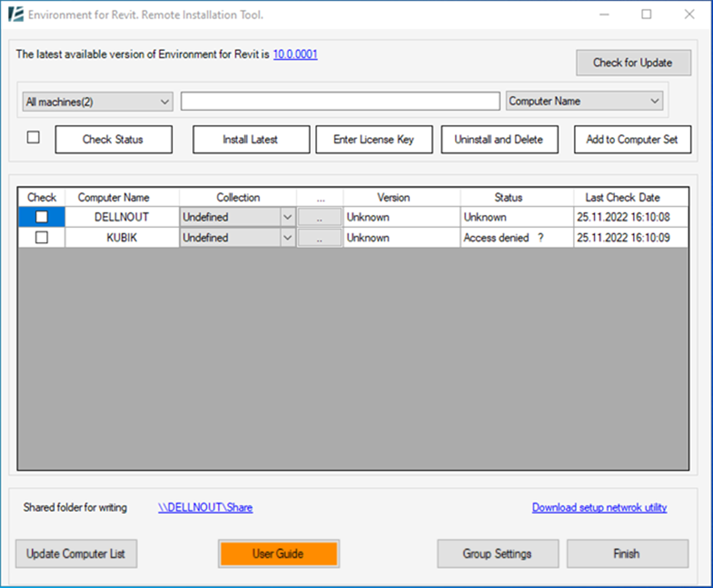Click the '...' column header
713x588 pixels.
pos(320,198)
